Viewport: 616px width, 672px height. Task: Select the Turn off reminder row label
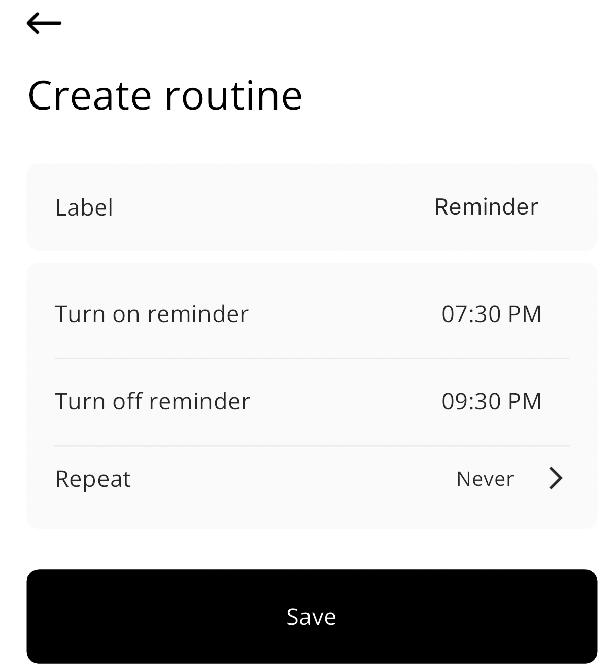point(152,401)
